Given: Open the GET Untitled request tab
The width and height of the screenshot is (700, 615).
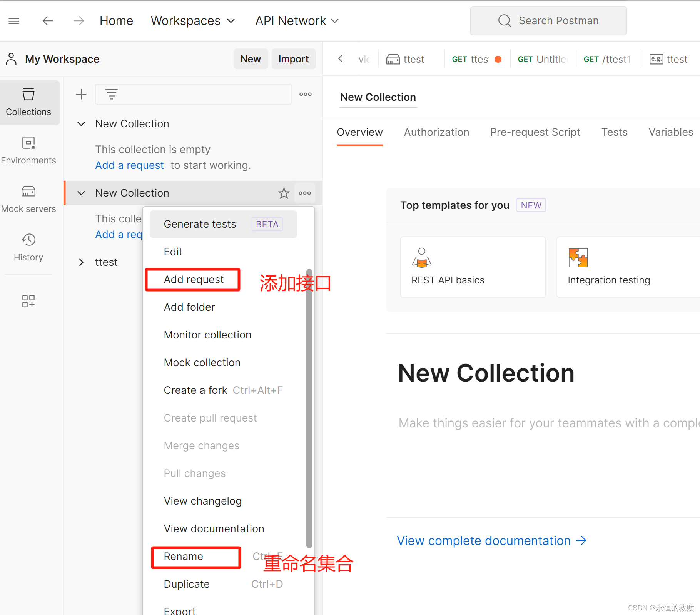Looking at the screenshot, I should coord(543,59).
